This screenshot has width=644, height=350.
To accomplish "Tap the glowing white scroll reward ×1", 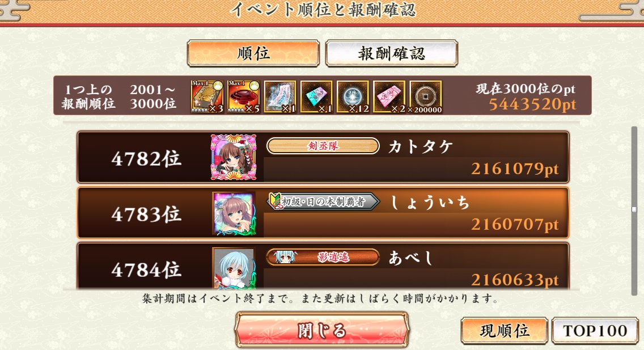I will pyautogui.click(x=280, y=96).
